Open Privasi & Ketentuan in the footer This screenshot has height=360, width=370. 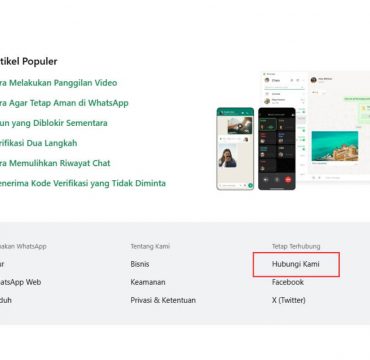point(163,300)
